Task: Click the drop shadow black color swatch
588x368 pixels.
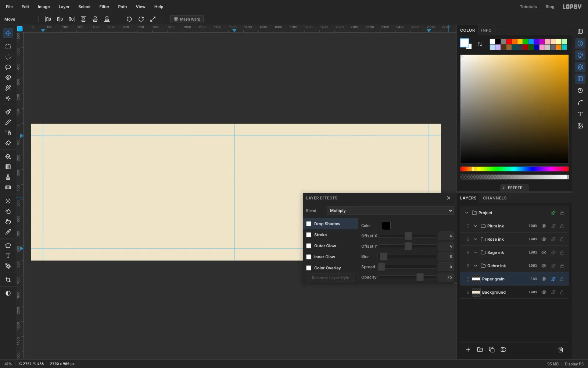Action: 386,226
